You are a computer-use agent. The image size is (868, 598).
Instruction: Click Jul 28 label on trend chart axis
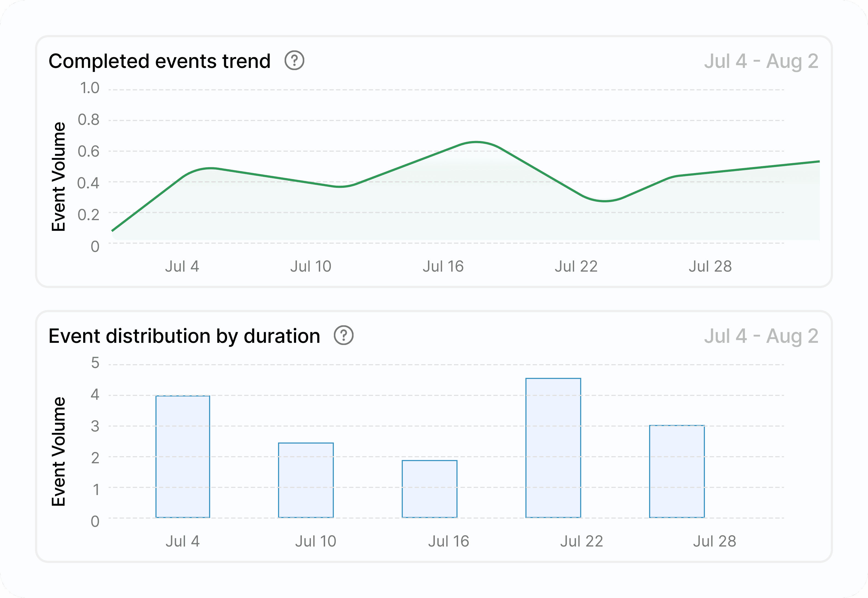pyautogui.click(x=710, y=266)
